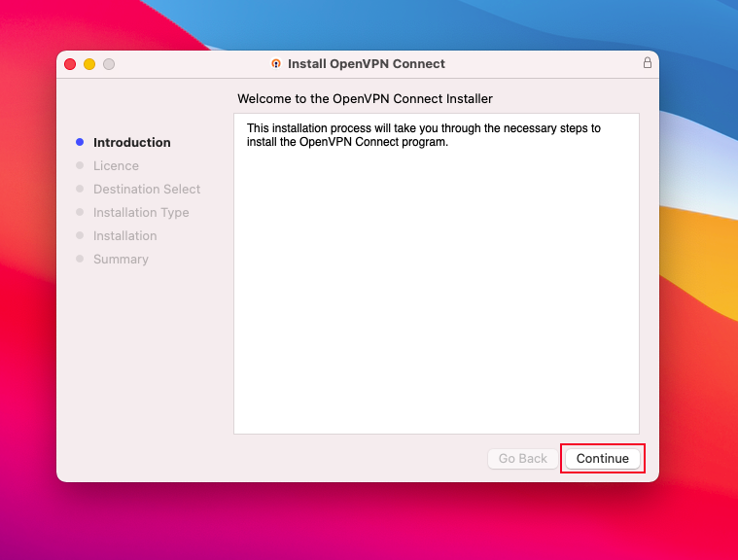Click the 'Install OpenVPN Connect' window title
Screen dimensions: 738x560
(x=367, y=63)
